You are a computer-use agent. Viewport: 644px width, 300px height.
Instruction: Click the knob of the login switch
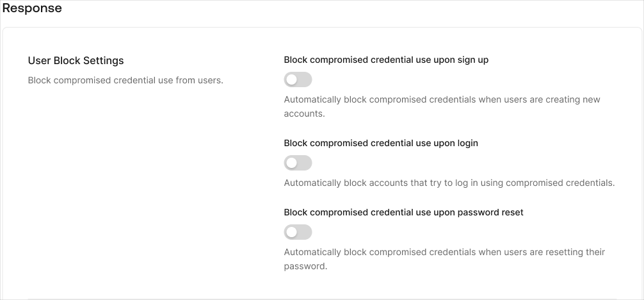point(292,163)
